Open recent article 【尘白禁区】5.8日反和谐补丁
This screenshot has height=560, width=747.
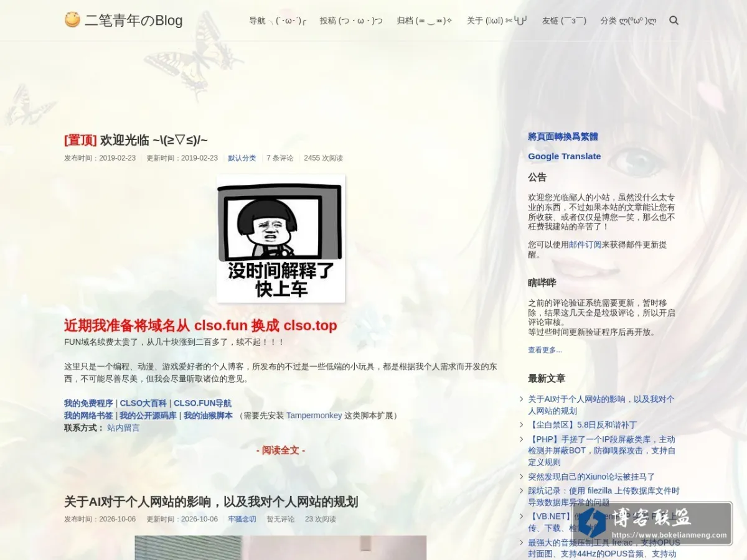click(583, 425)
